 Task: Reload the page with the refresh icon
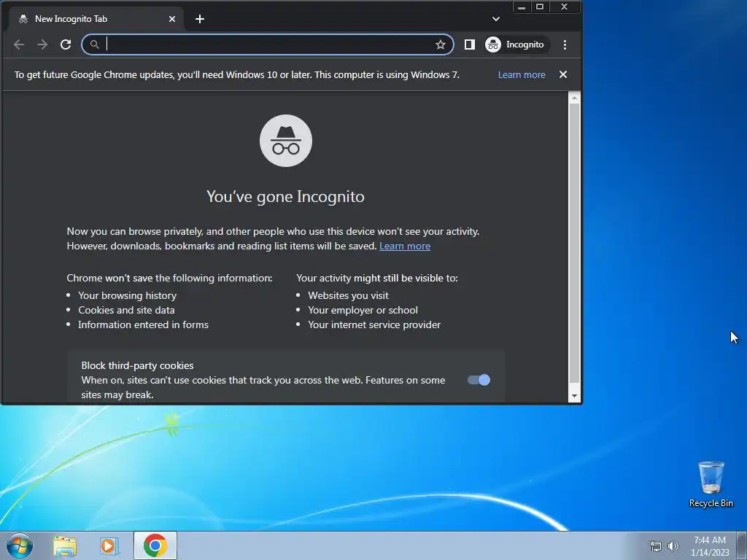(66, 44)
